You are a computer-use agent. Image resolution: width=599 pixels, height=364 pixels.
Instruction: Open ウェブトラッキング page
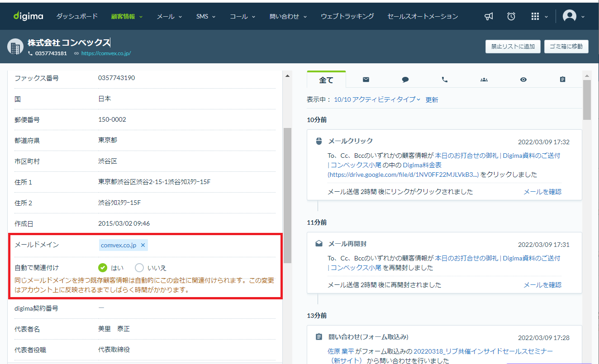coord(347,16)
